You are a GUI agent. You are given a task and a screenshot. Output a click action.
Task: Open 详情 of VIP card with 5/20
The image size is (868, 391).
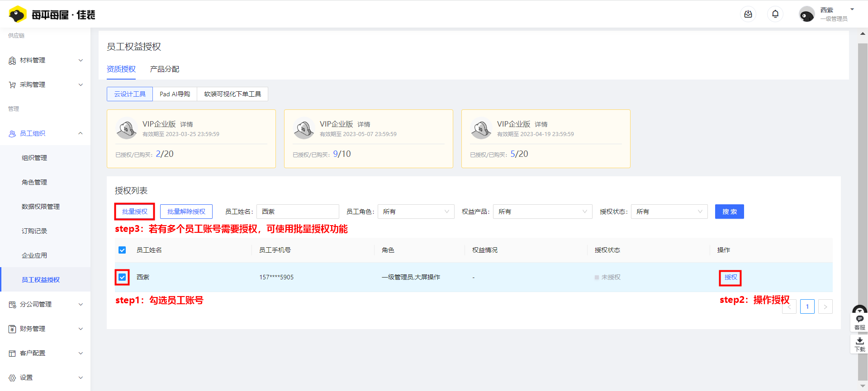point(541,124)
